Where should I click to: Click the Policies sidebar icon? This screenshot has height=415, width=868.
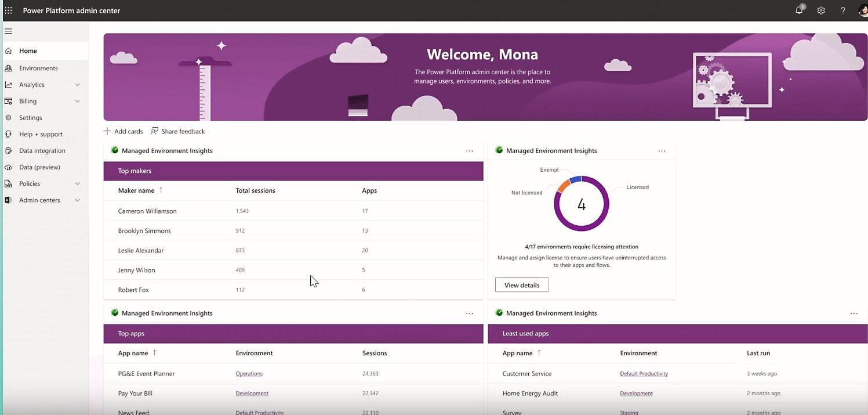[x=8, y=183]
